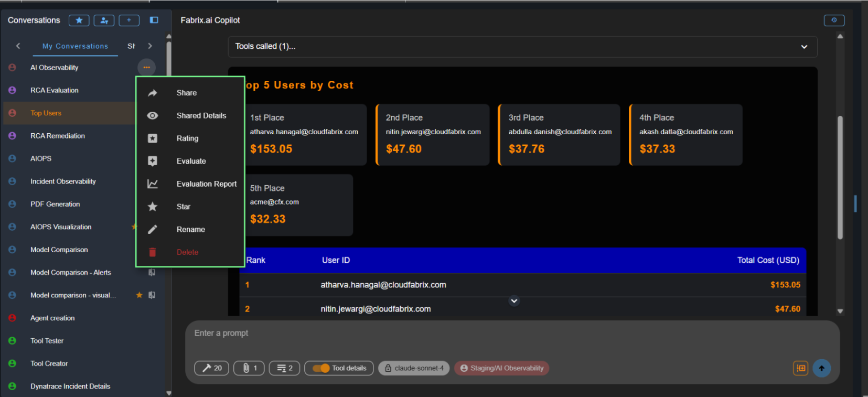Click the Staging/AI Observability persona button
The image size is (868, 397).
pos(501,368)
